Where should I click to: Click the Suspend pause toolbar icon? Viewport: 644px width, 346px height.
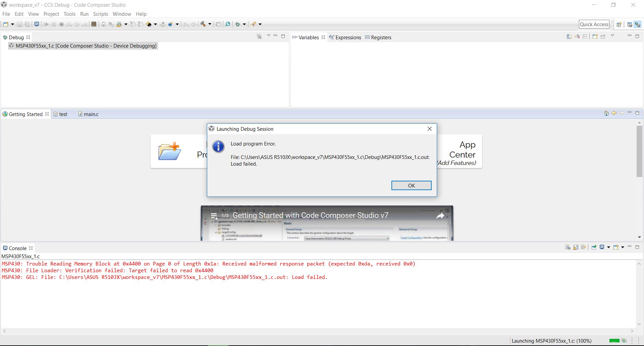(54, 24)
